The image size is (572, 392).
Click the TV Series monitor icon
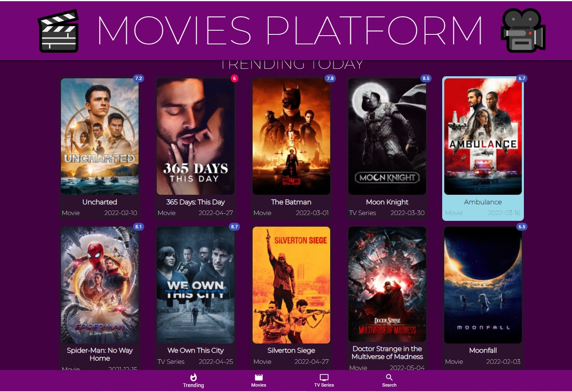tap(324, 377)
